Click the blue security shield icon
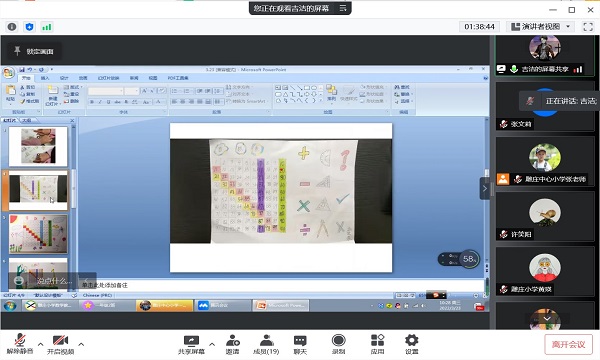The width and height of the screenshot is (600, 360). [x=29, y=27]
